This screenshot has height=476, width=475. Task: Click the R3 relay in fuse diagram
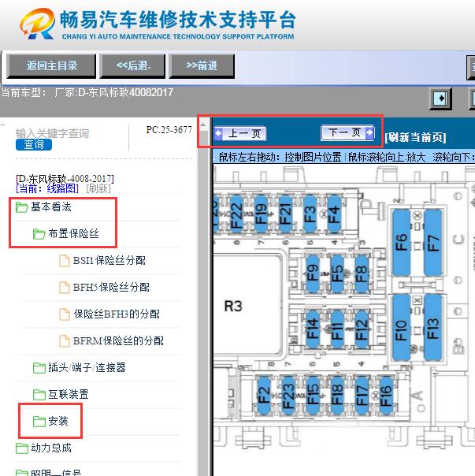point(233,306)
